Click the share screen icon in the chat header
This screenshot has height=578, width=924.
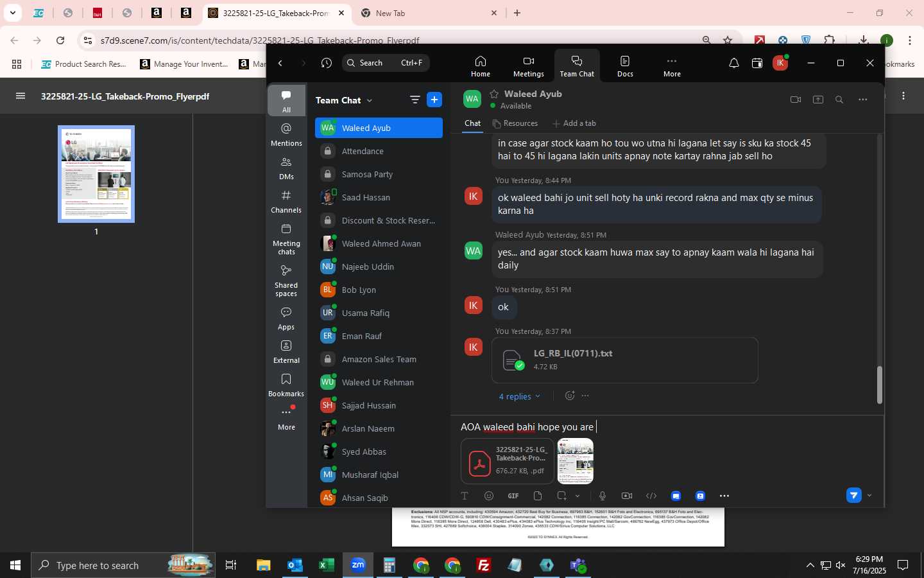(x=818, y=100)
